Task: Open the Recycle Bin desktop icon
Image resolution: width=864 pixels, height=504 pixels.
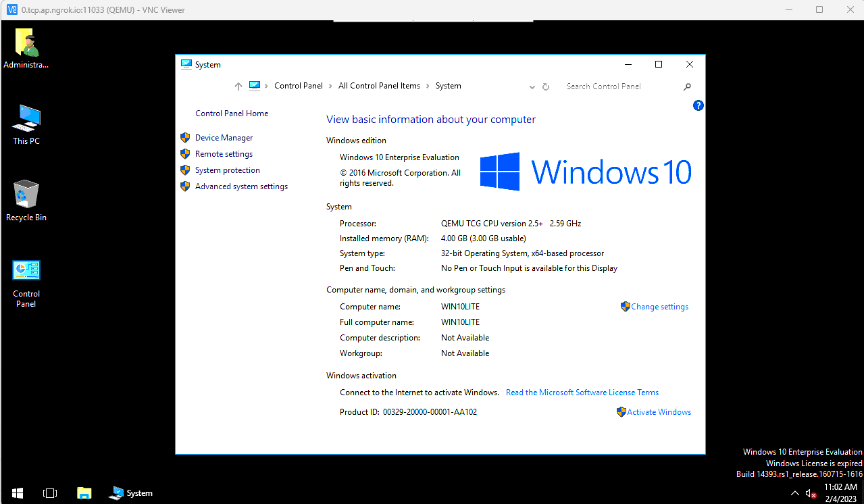Action: pyautogui.click(x=26, y=195)
